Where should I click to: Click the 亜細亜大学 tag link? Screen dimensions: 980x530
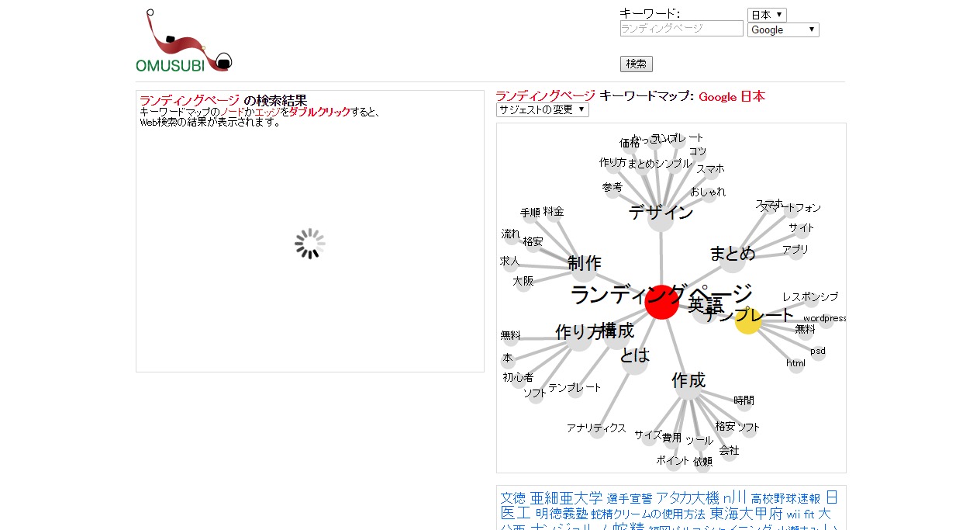click(x=566, y=498)
